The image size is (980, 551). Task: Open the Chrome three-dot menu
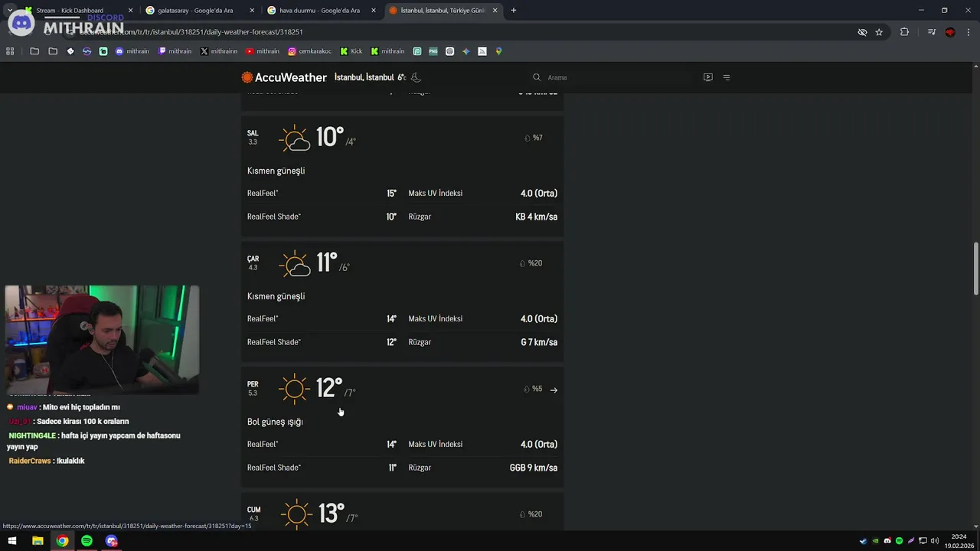tap(969, 32)
